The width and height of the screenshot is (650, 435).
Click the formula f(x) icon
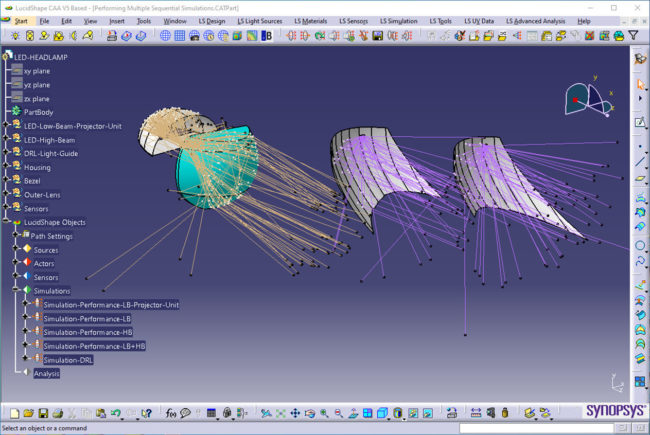pos(171,413)
